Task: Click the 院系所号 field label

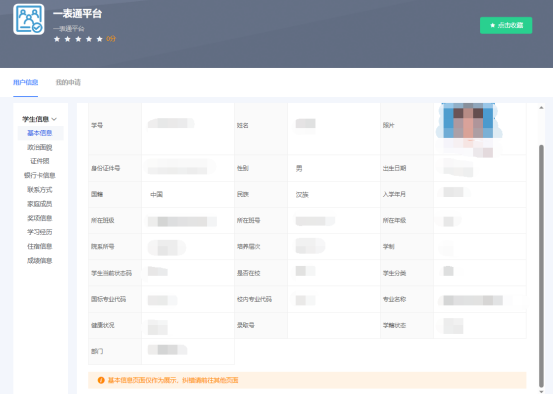Action: [x=102, y=247]
